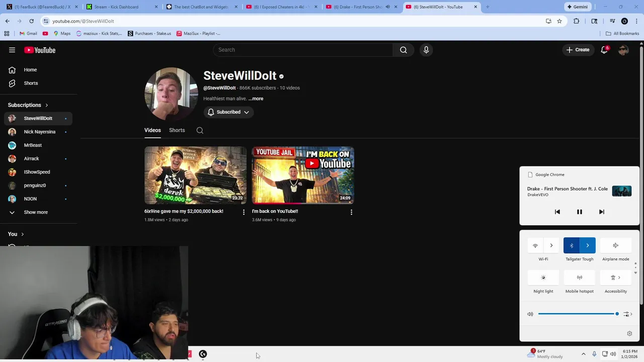Viewport: 644px width, 362px height.
Task: Toggle Bluetooth Tailgater Tough
Action: tap(572, 245)
